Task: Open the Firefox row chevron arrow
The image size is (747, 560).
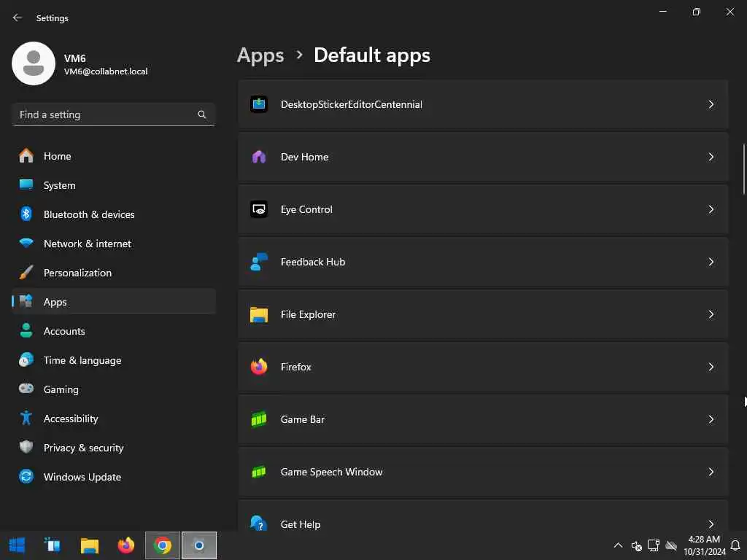Action: pyautogui.click(x=711, y=367)
